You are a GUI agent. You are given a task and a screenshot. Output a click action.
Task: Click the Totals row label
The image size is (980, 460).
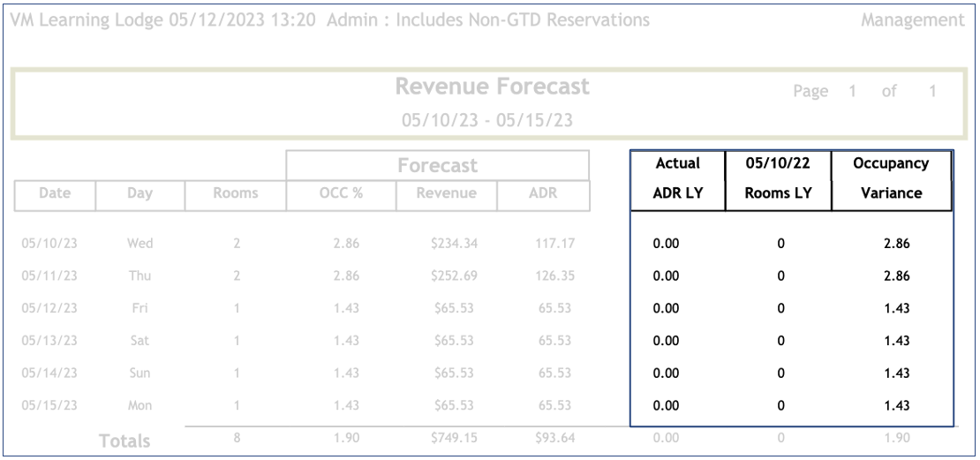click(124, 441)
